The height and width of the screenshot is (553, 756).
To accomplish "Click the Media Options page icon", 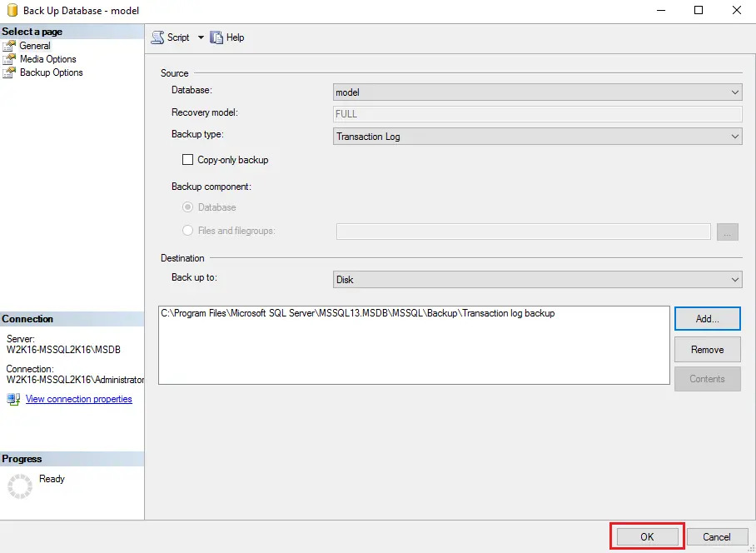I will pos(9,59).
